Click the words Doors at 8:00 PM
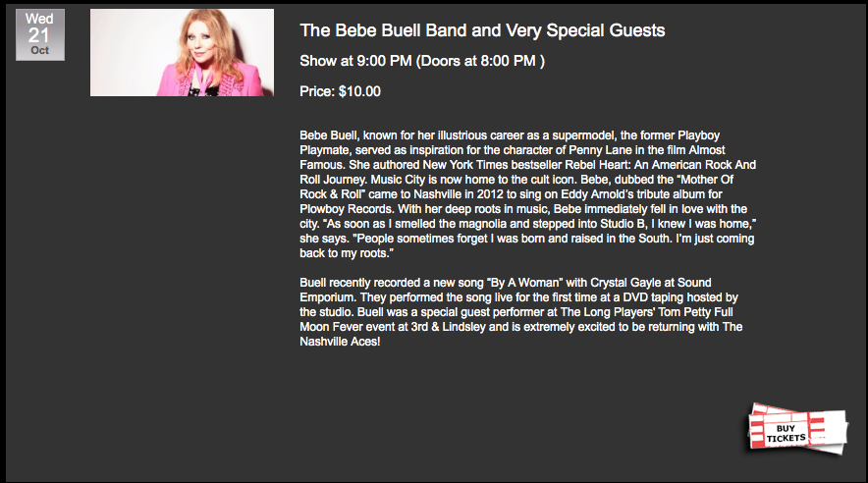Screen dimensions: 868x483 (480, 61)
